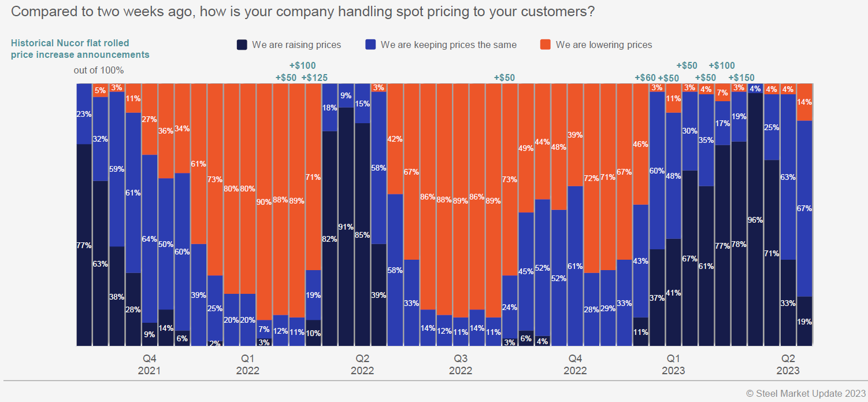Viewport: 868px width, 402px height.
Task: Click the +$60 price increase annotation
Action: coord(644,78)
